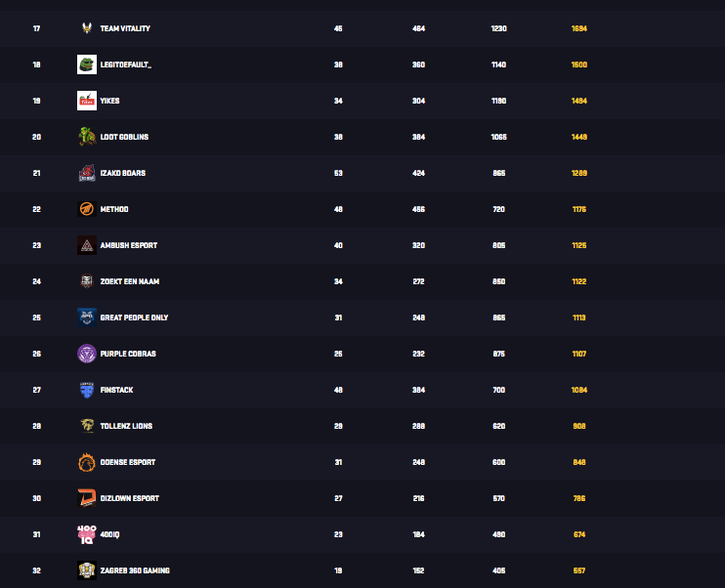Open the LegitDefault_ frog avatar
Screen dimensions: 725x588
coord(86,64)
